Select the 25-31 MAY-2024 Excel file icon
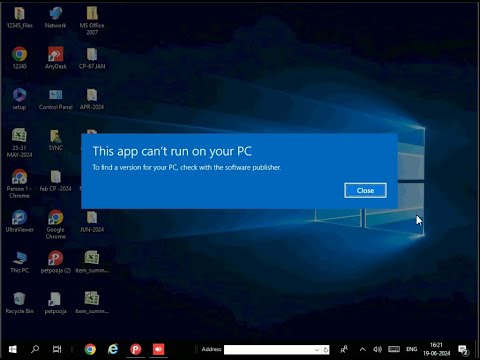The height and width of the screenshot is (360, 480). (19, 143)
